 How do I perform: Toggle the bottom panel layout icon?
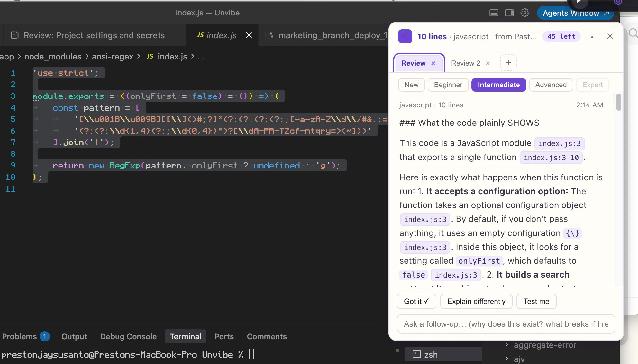(x=494, y=13)
